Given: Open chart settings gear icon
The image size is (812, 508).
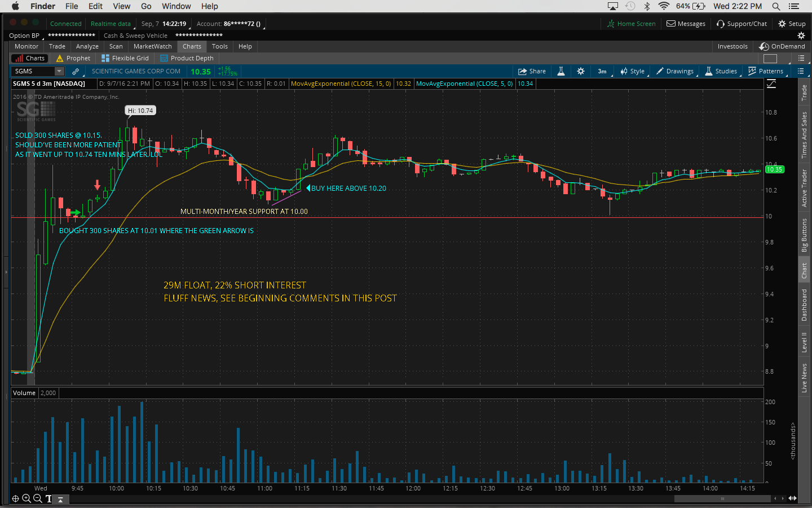Looking at the screenshot, I should click(x=581, y=71).
